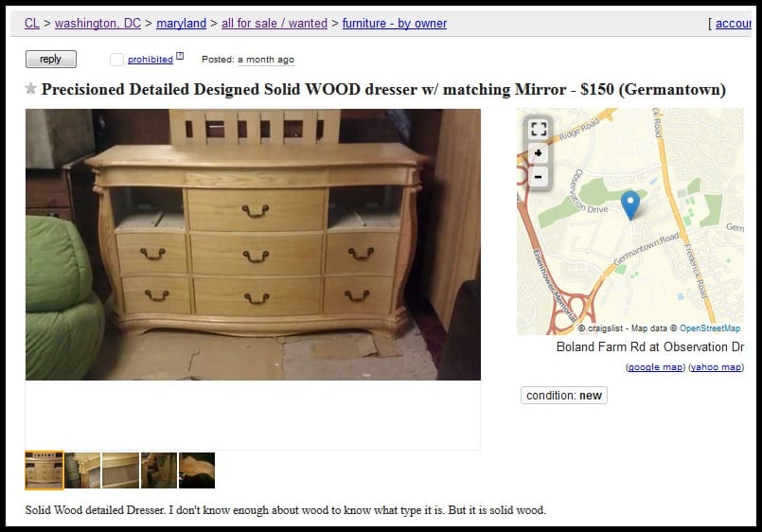Show the last thumbnail photo
Image resolution: width=762 pixels, height=532 pixels.
pos(197,470)
